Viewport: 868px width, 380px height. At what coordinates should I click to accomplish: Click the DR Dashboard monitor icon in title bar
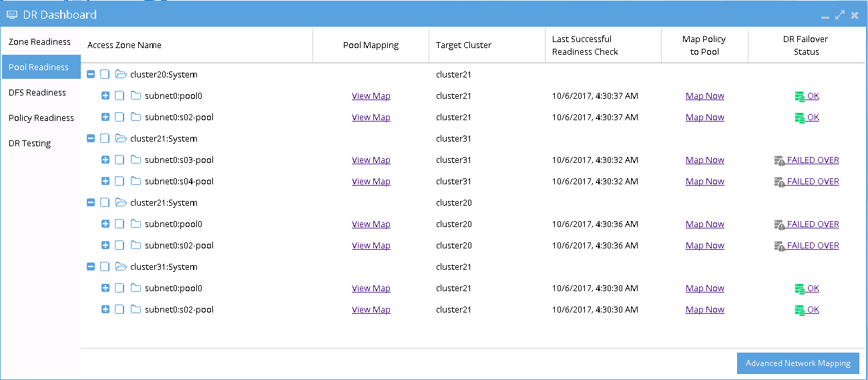coord(12,14)
